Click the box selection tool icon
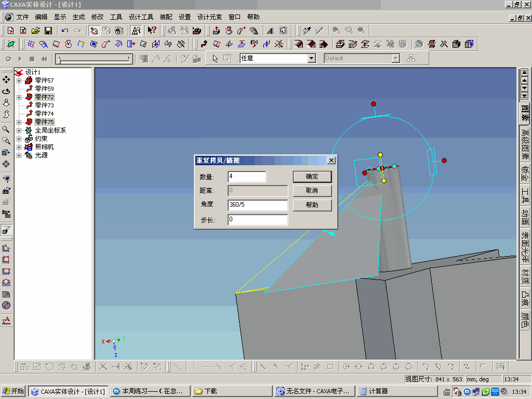The image size is (532, 399). tap(228, 58)
